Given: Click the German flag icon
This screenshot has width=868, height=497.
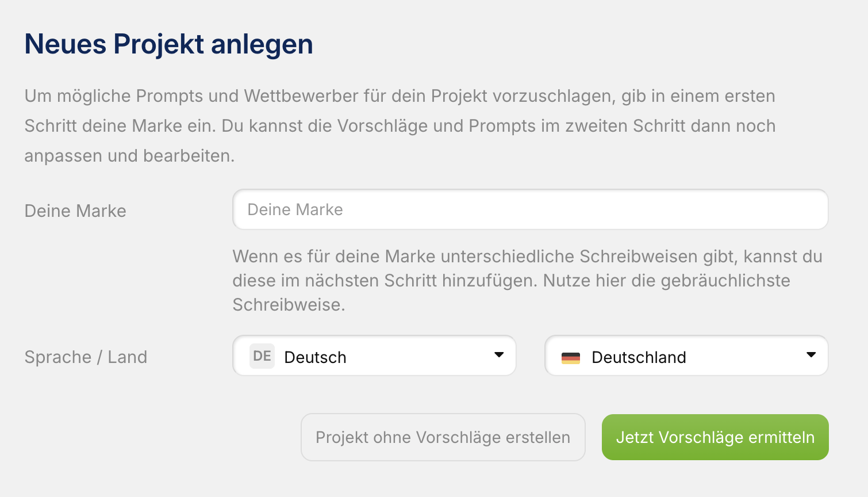Looking at the screenshot, I should coord(571,358).
